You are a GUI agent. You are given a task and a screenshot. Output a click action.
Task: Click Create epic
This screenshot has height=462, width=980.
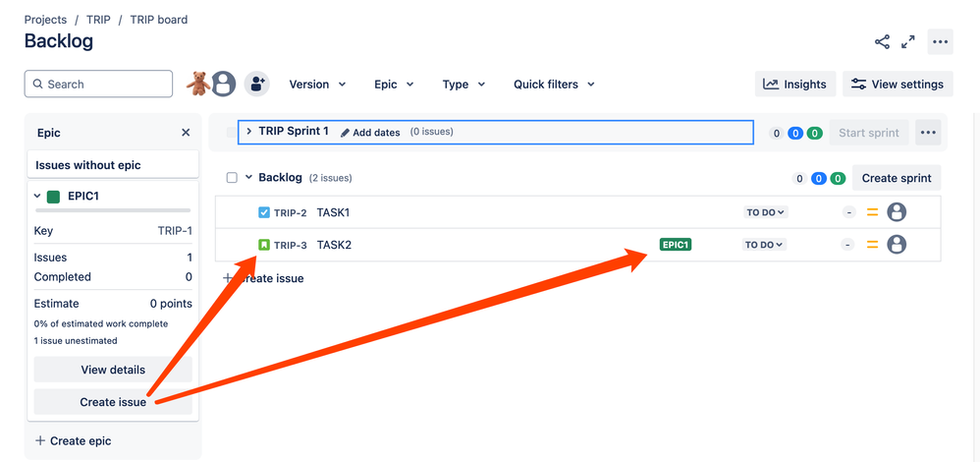(x=73, y=440)
